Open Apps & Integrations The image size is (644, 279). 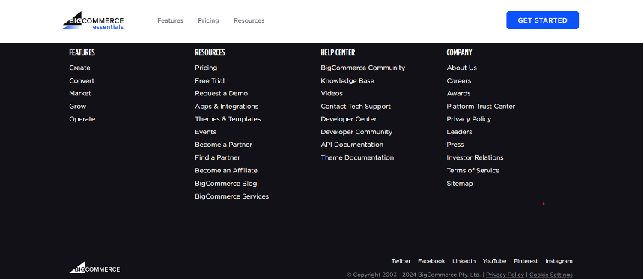(x=227, y=106)
